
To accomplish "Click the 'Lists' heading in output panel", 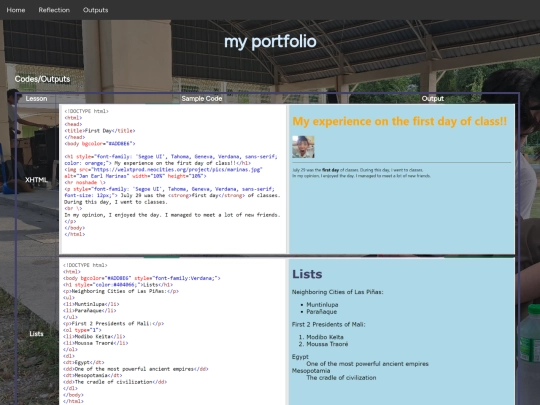I will 307,274.
